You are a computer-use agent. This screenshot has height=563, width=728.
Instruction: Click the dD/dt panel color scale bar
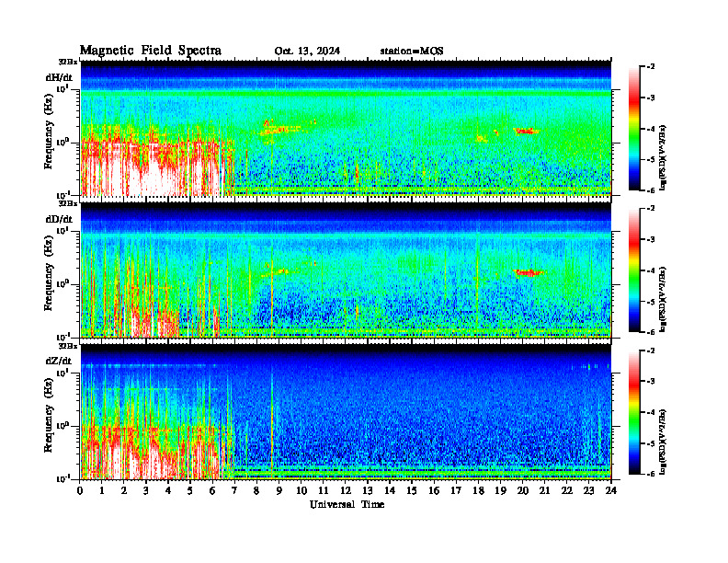click(634, 270)
